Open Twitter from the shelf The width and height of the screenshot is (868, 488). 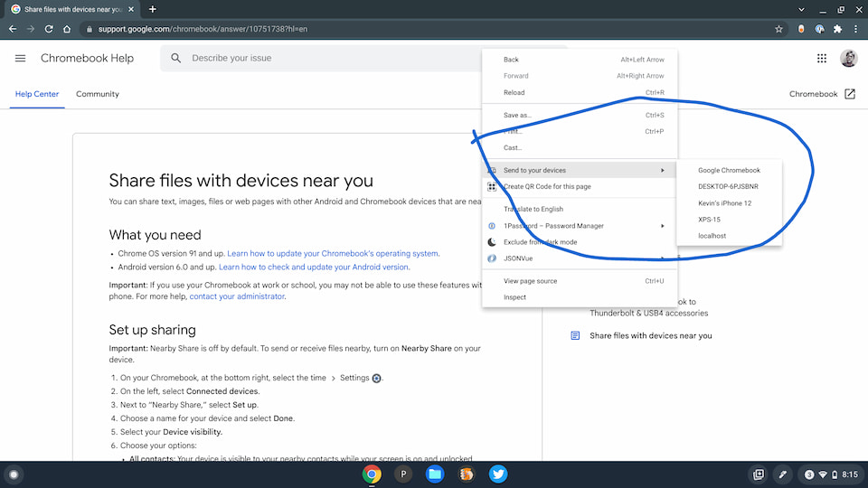[x=498, y=474]
